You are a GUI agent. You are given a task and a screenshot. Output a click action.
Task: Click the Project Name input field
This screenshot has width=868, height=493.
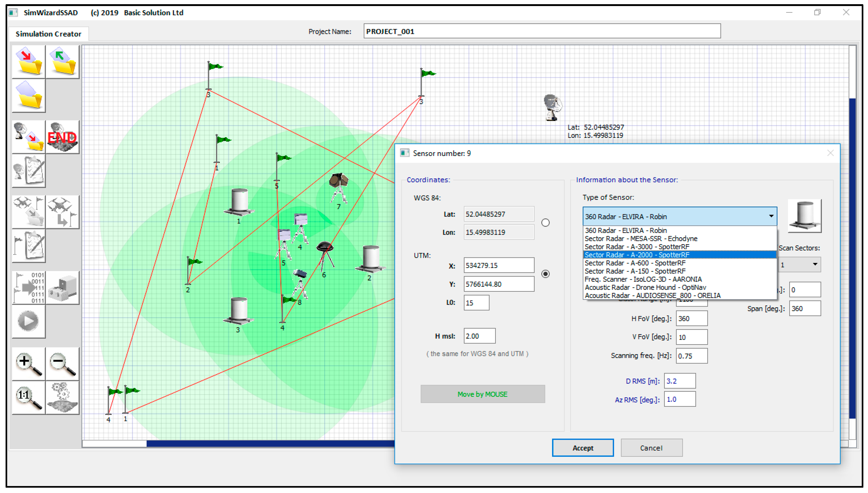pos(542,32)
